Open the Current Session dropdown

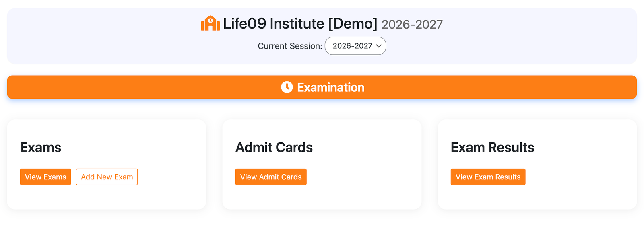click(x=355, y=46)
